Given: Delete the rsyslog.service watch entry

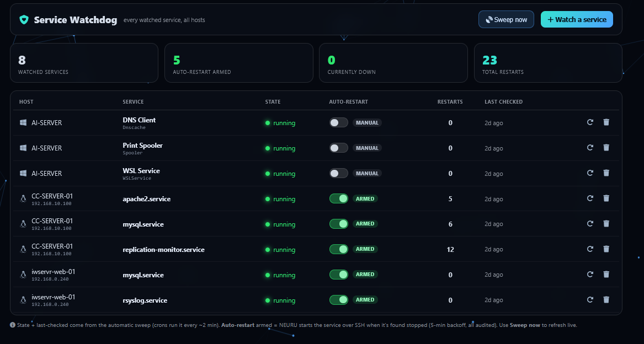Looking at the screenshot, I should point(606,300).
